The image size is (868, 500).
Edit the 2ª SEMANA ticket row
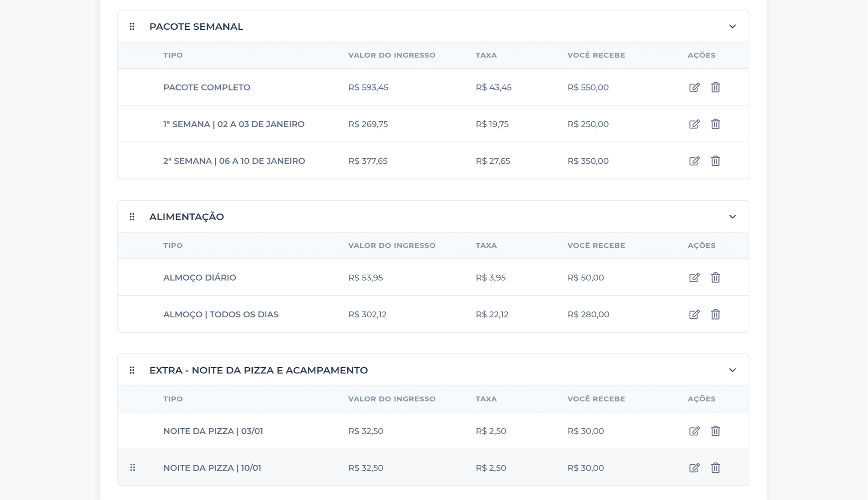point(694,161)
